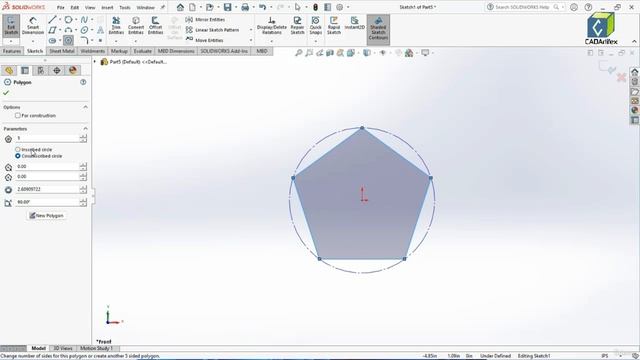Expand the Part5 tree node
This screenshot has width=640, height=360.
pyautogui.click(x=95, y=62)
